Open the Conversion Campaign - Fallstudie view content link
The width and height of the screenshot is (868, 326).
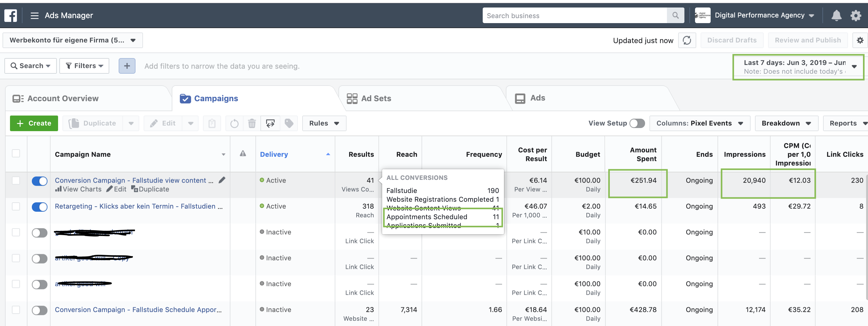tap(134, 180)
